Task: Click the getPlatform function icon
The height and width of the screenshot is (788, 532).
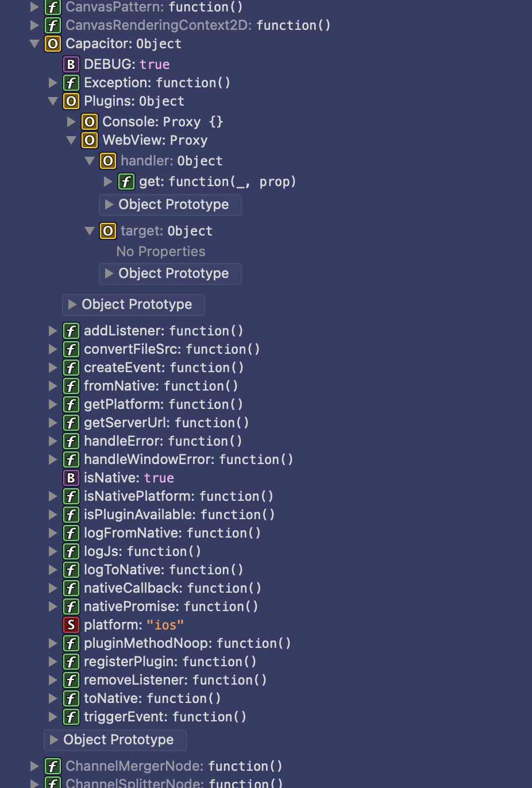Action: tap(71, 404)
